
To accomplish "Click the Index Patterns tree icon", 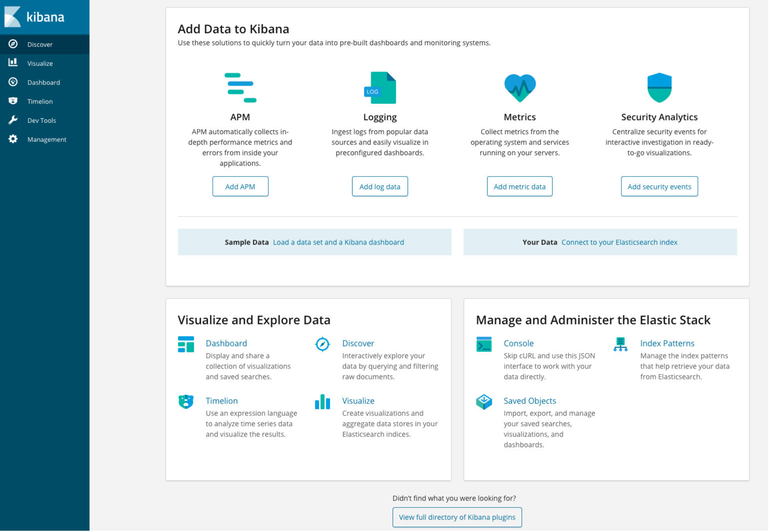I will coord(621,345).
